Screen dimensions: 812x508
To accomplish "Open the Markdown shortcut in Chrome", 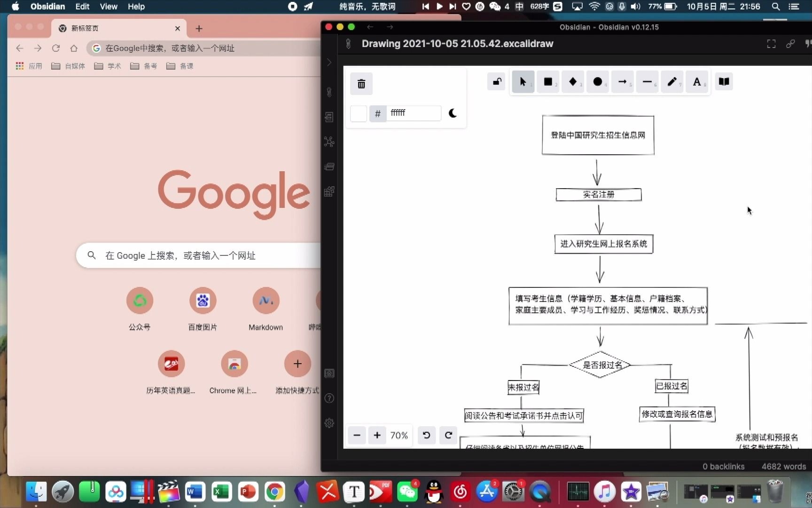I will [265, 309].
